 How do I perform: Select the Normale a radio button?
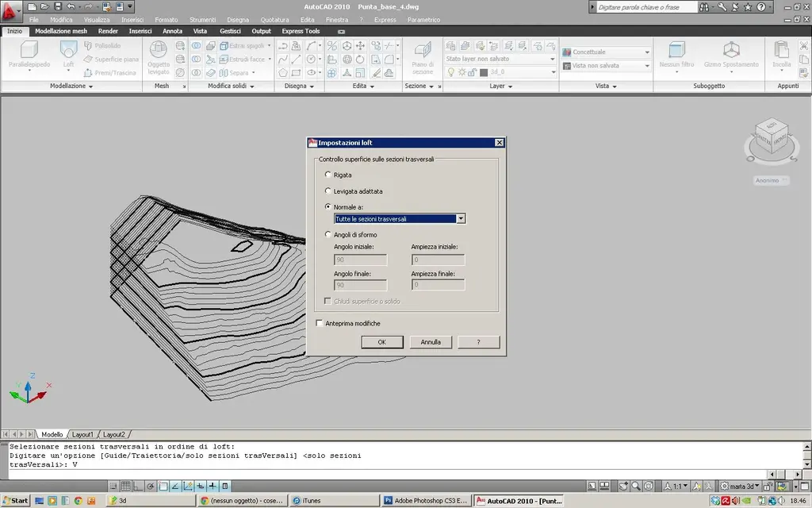(x=327, y=206)
